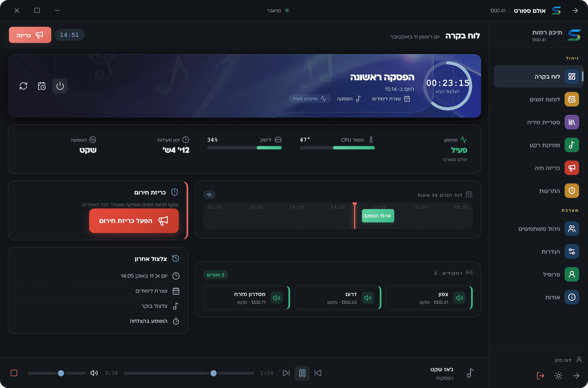Click the דנה כהן user name

[x=563, y=360]
